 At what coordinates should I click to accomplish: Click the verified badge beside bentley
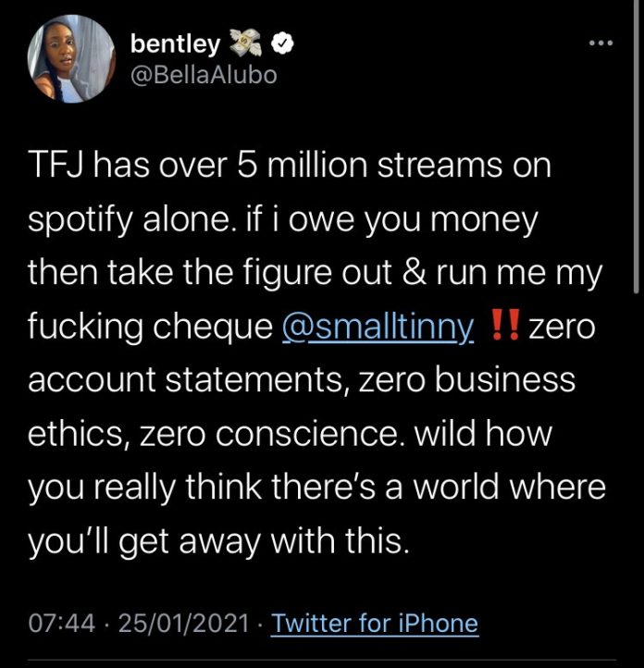click(x=288, y=43)
